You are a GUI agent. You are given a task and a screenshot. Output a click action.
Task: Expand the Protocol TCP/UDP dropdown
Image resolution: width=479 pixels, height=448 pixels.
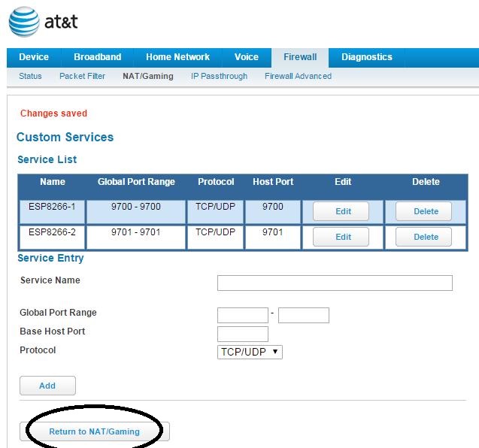coord(250,352)
